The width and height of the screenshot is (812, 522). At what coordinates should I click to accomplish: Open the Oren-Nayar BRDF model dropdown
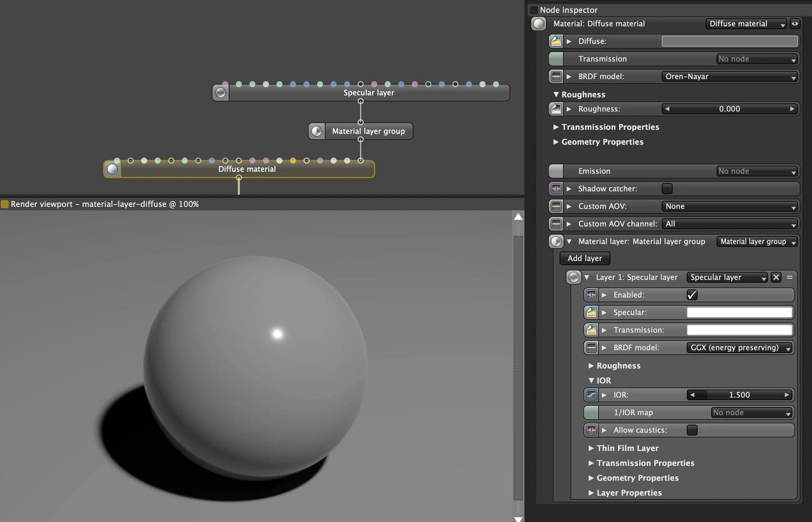[x=729, y=77]
